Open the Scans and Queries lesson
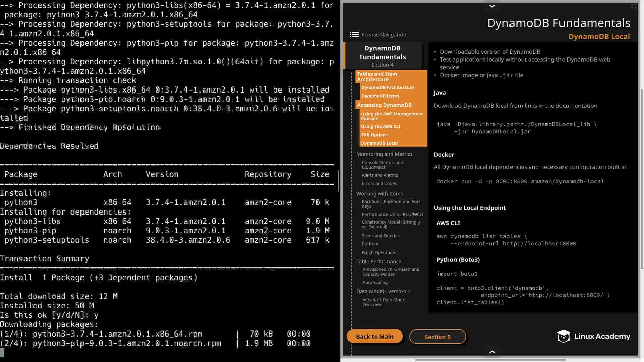 point(381,236)
